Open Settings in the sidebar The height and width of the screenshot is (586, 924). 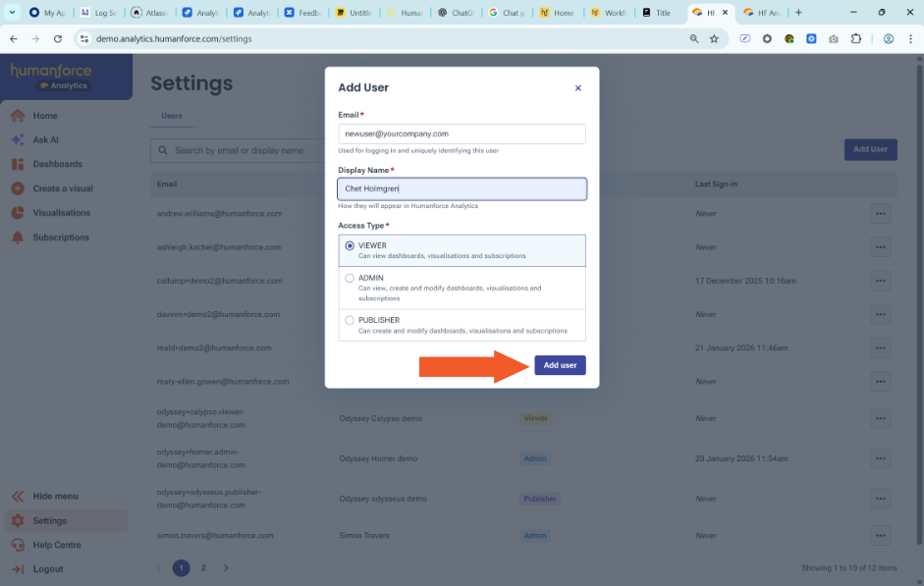pyautogui.click(x=49, y=521)
